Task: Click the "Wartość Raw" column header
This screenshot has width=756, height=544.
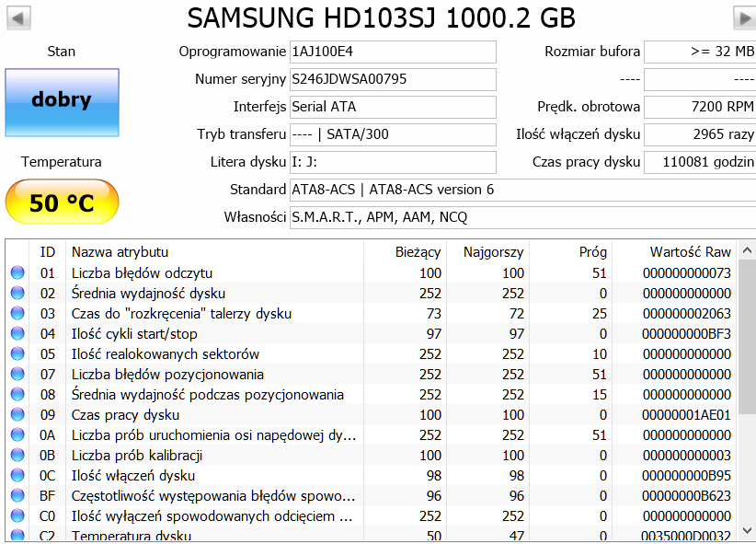Action: point(690,251)
